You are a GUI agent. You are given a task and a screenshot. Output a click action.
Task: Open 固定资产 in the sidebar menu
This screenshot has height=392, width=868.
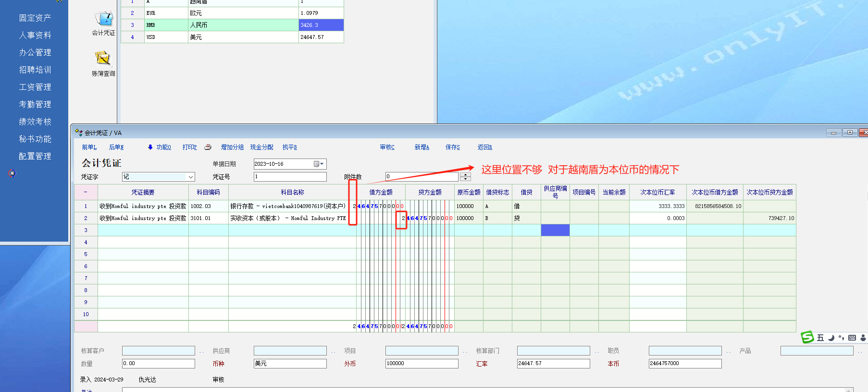point(35,18)
